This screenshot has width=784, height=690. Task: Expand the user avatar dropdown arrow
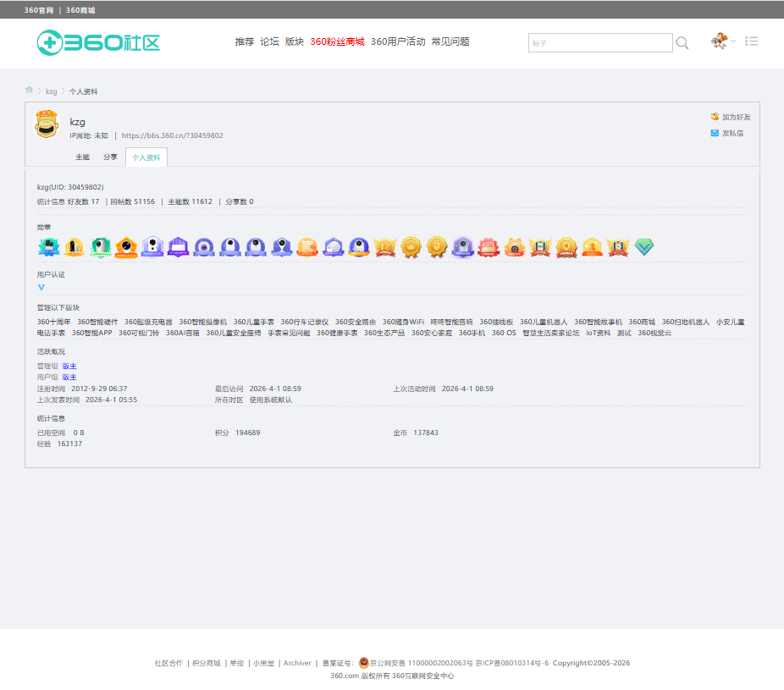coord(733,41)
